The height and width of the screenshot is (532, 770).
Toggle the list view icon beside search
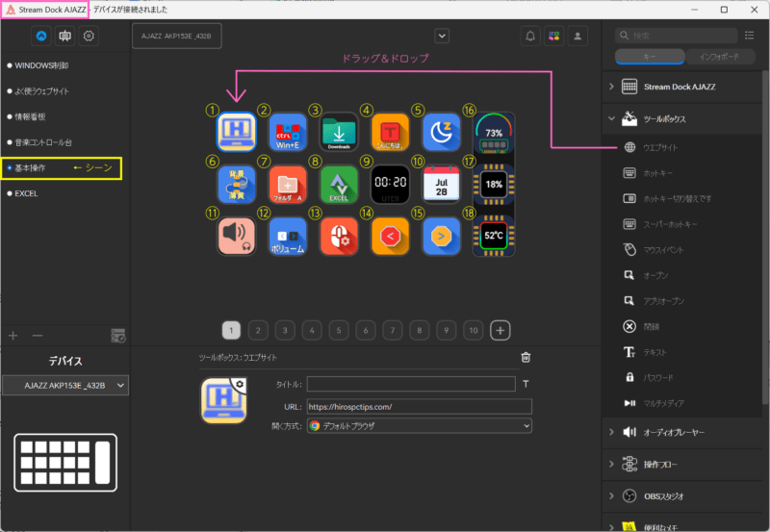[x=749, y=36]
